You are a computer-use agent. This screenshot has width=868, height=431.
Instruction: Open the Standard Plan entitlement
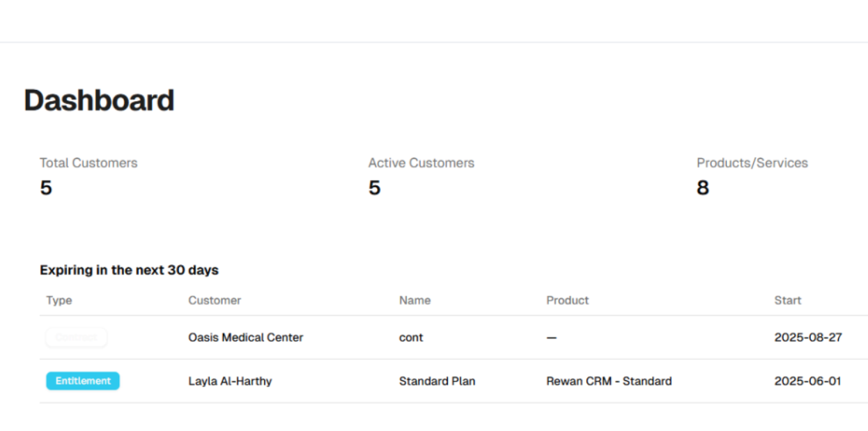point(437,381)
